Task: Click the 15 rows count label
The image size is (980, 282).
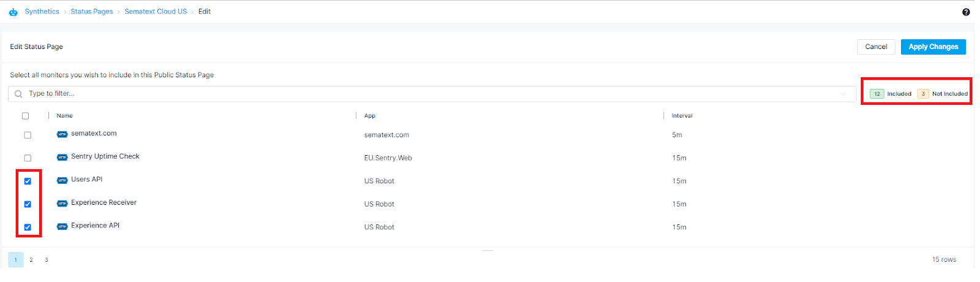Action: [x=944, y=260]
